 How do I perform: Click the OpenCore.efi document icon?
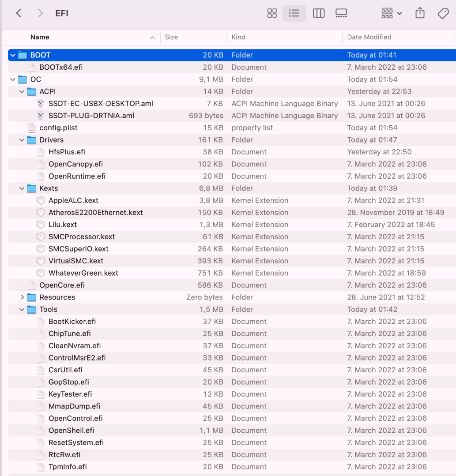(x=32, y=285)
